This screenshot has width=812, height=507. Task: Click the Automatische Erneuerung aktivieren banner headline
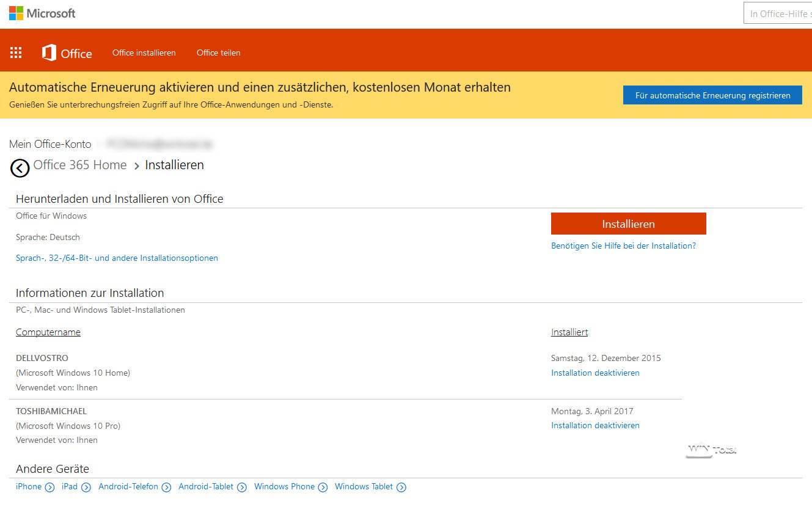coord(260,87)
